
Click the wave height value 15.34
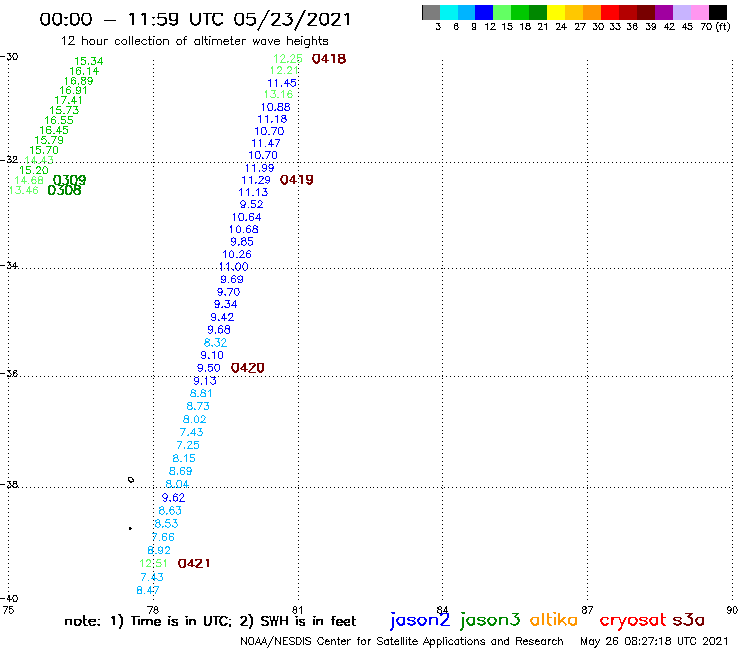click(89, 61)
